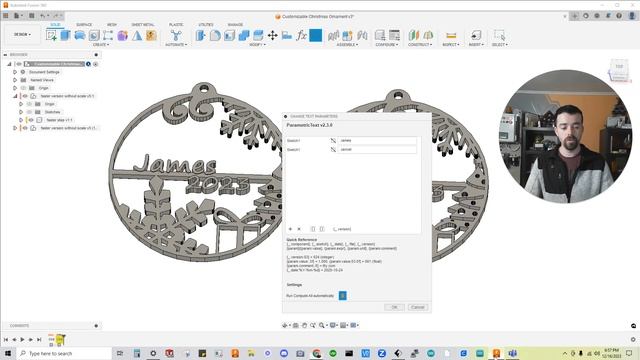Switch to the Utilities tab
This screenshot has width=640, height=360.
206,25
